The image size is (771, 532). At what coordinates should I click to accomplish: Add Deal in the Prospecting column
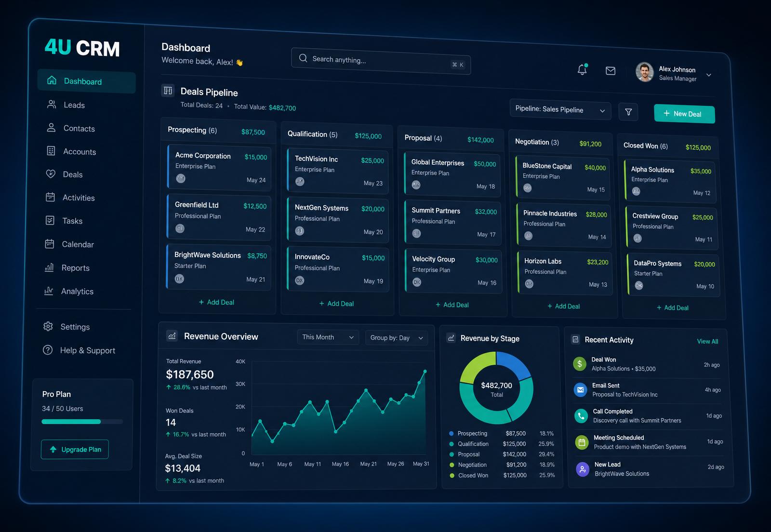(x=216, y=302)
